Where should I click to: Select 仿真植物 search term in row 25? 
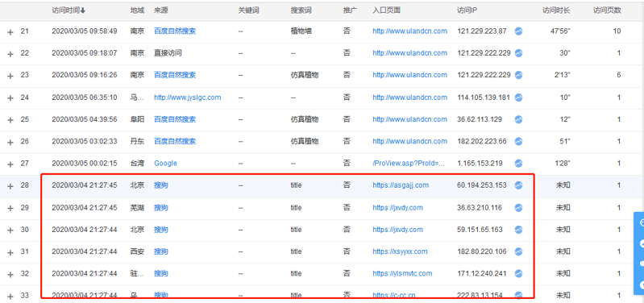pyautogui.click(x=305, y=119)
